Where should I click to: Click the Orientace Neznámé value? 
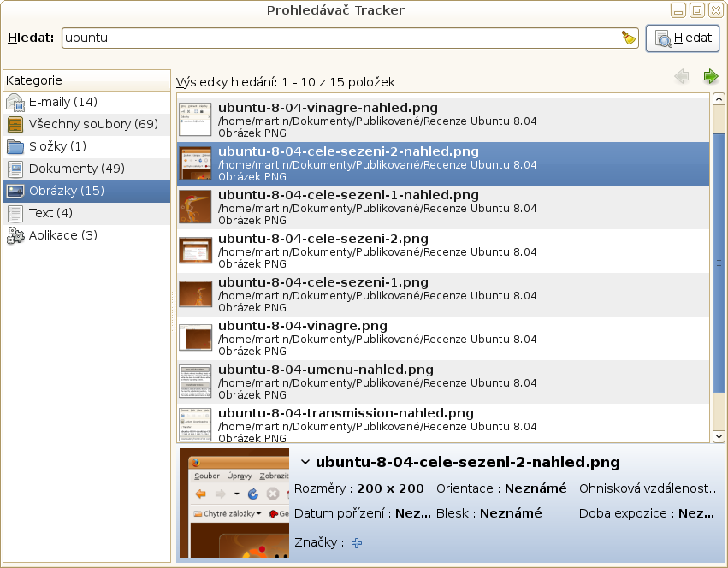click(x=536, y=488)
